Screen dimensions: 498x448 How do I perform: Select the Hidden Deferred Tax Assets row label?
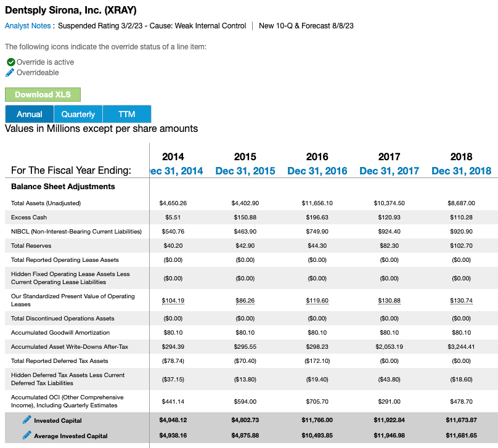68,379
